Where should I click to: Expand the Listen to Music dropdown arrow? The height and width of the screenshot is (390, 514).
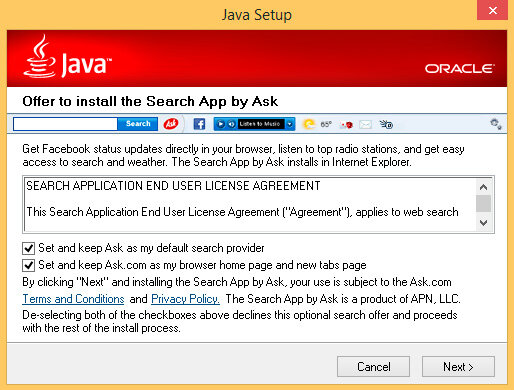[x=290, y=124]
